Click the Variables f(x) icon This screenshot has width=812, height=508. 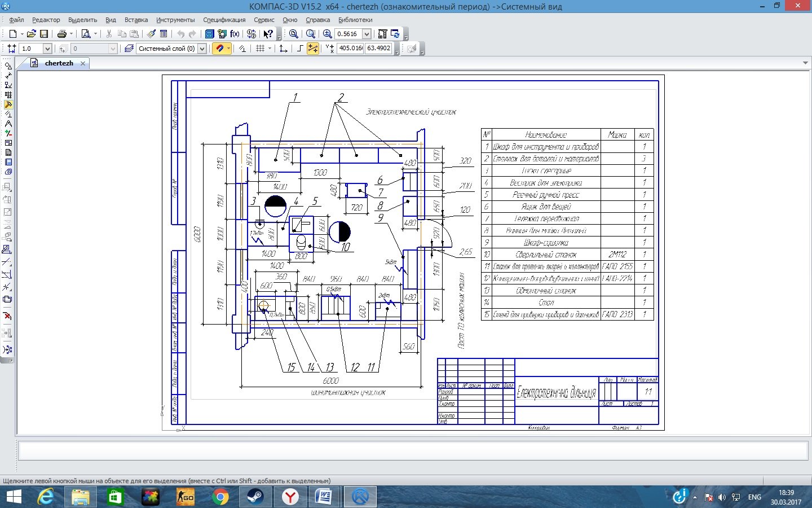point(235,34)
